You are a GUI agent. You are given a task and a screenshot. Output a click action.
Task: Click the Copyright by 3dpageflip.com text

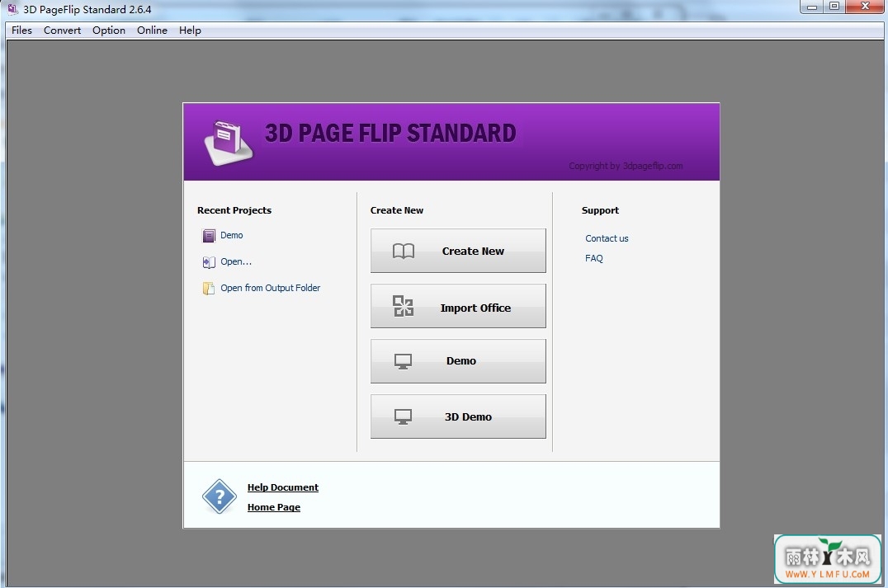pos(626,166)
